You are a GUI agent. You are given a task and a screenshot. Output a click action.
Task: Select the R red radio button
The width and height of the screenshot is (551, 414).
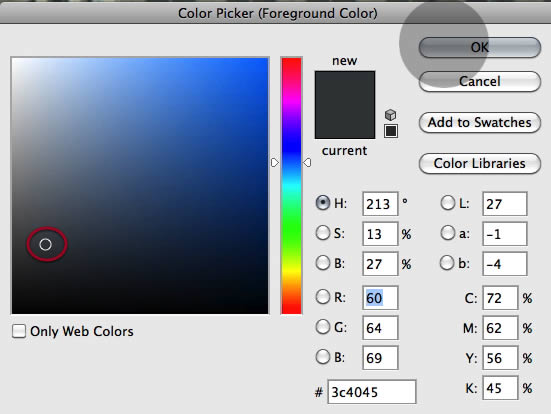click(322, 297)
